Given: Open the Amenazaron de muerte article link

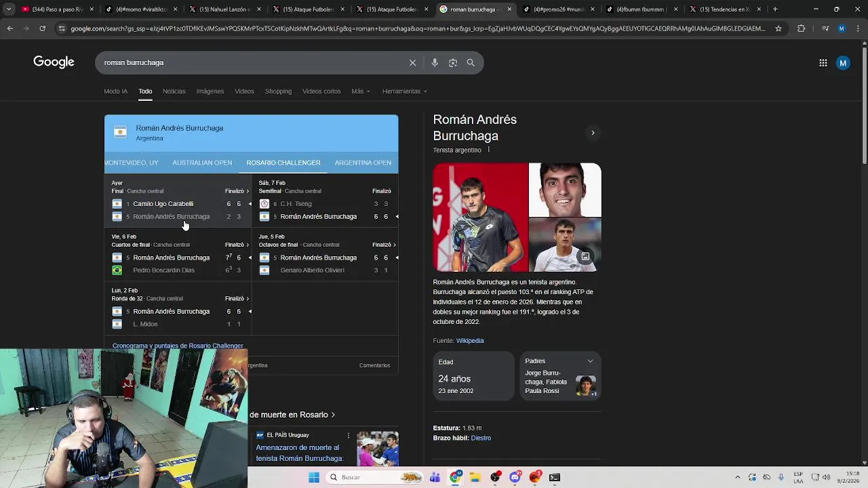Looking at the screenshot, I should pyautogui.click(x=300, y=453).
